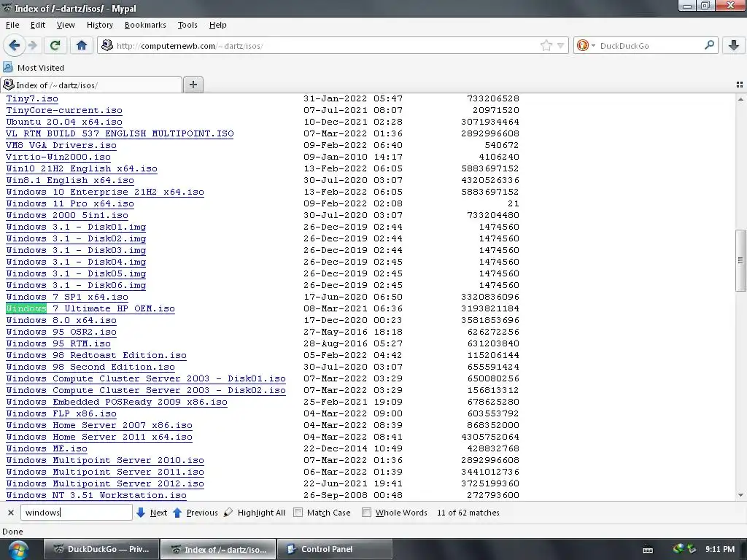
Task: Open the Downloads arrow button
Action: click(734, 45)
